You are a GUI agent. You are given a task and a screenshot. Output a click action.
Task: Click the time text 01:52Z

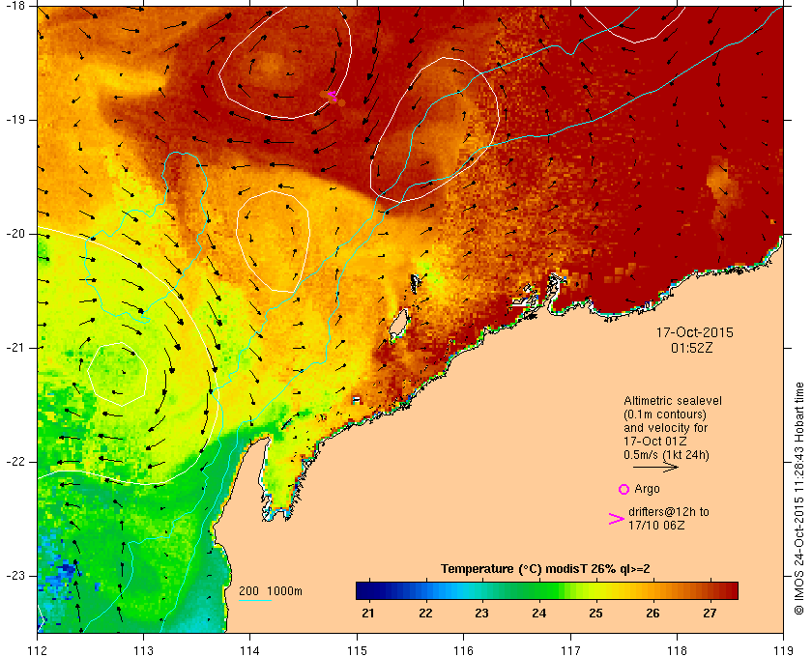(x=692, y=348)
